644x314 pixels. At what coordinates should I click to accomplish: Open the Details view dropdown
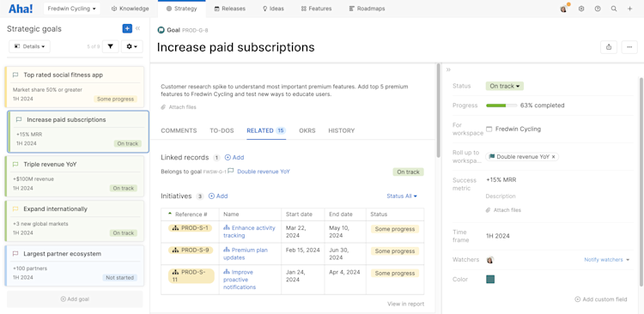29,46
